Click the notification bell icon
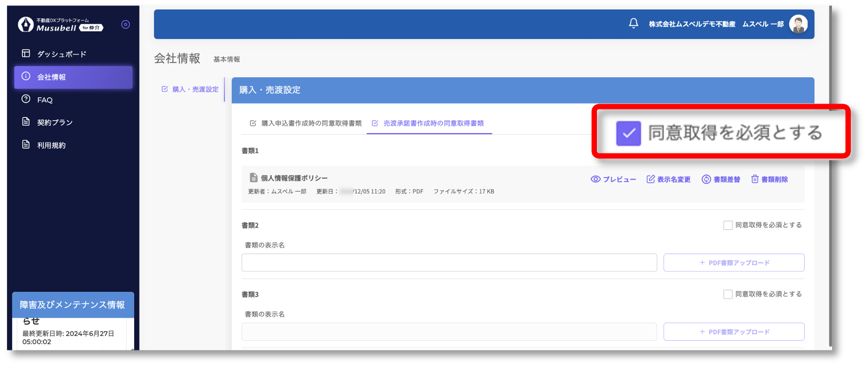The width and height of the screenshot is (868, 366). click(633, 24)
